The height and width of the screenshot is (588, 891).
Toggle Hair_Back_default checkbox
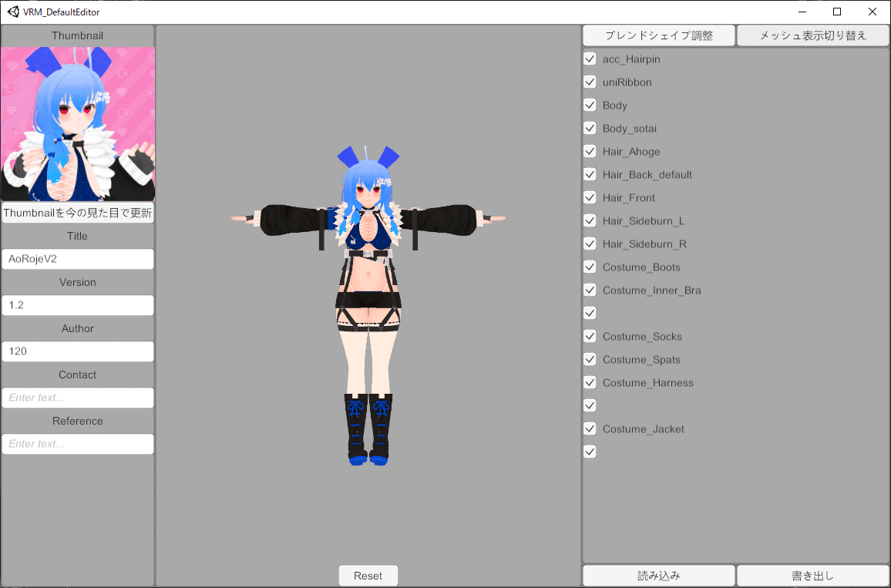tap(590, 174)
